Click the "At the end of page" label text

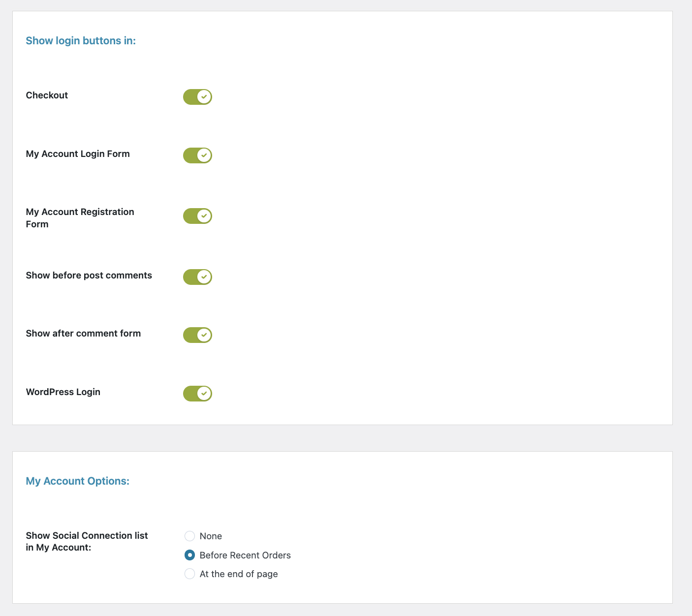(x=239, y=574)
